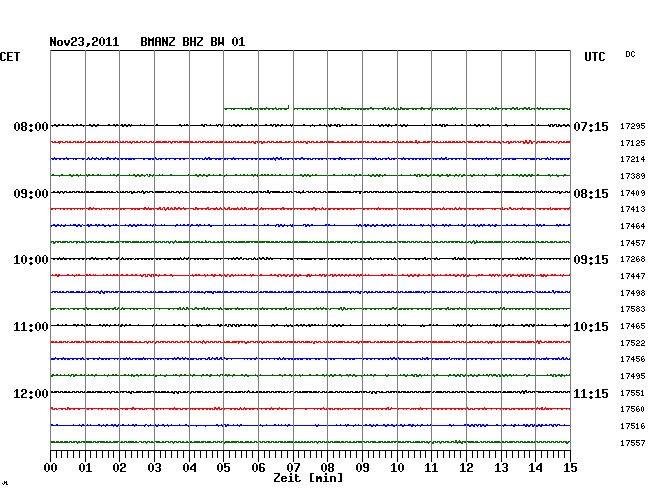
Task: Click the minute tick label "02"
Action: tap(119, 468)
